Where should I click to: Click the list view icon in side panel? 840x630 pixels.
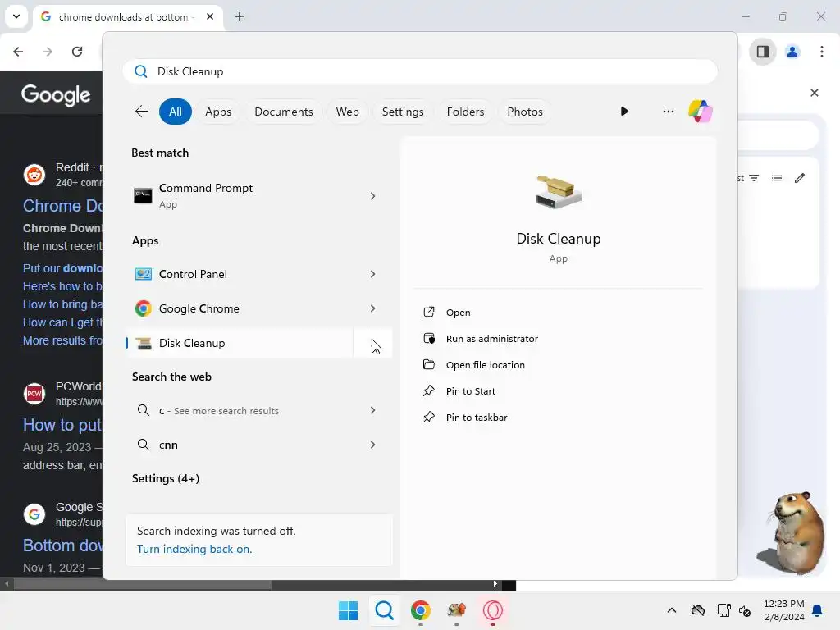(x=777, y=178)
